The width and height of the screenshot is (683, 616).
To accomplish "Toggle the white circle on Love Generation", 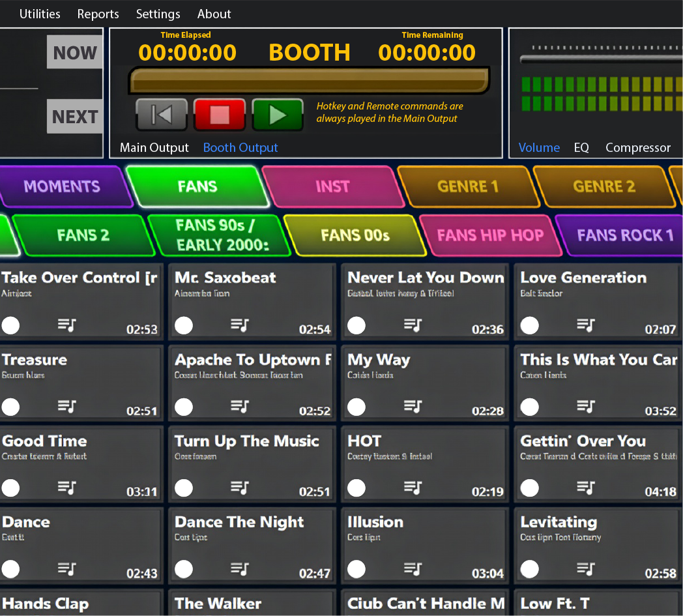I will click(x=530, y=325).
